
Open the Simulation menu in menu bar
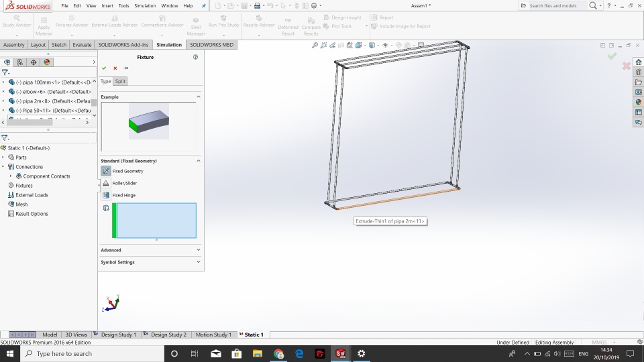[x=145, y=6]
